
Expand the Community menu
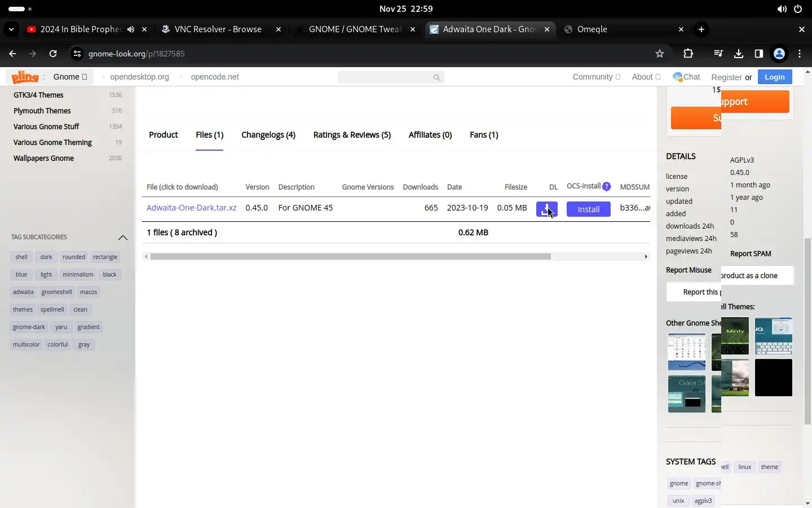tap(596, 77)
